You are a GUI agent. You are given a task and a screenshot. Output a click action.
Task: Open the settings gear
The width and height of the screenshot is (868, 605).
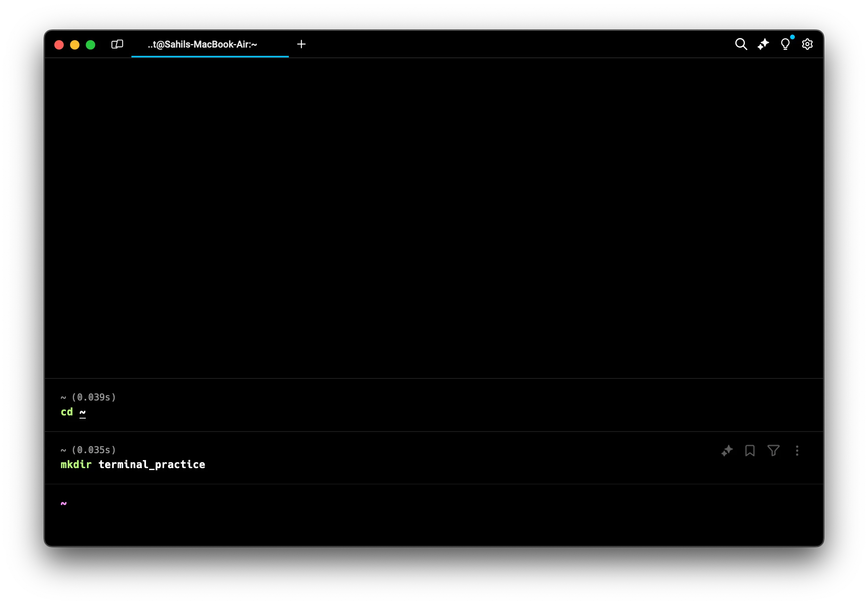(807, 44)
